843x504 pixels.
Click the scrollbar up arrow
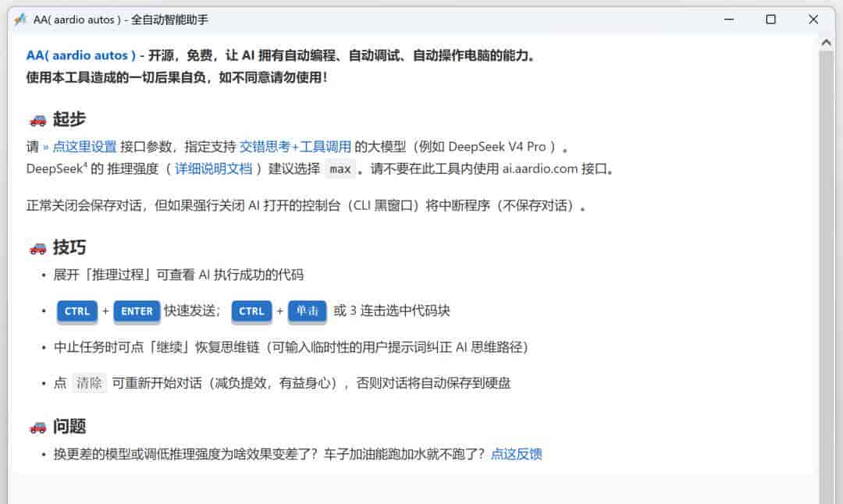tap(827, 42)
